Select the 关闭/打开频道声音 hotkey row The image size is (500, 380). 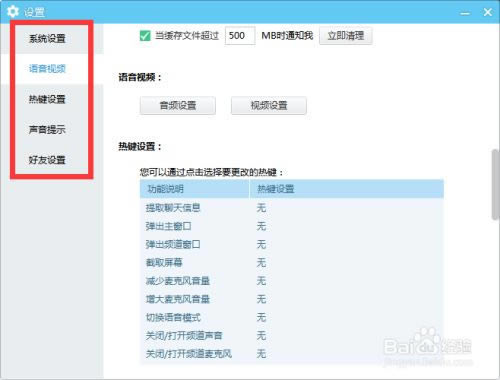[x=292, y=335]
